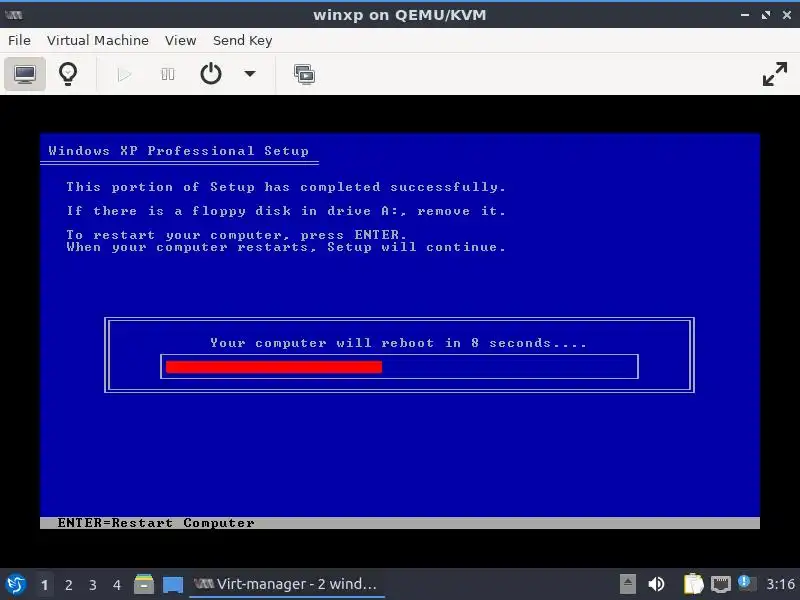
Task: Open the File menu
Action: [19, 40]
